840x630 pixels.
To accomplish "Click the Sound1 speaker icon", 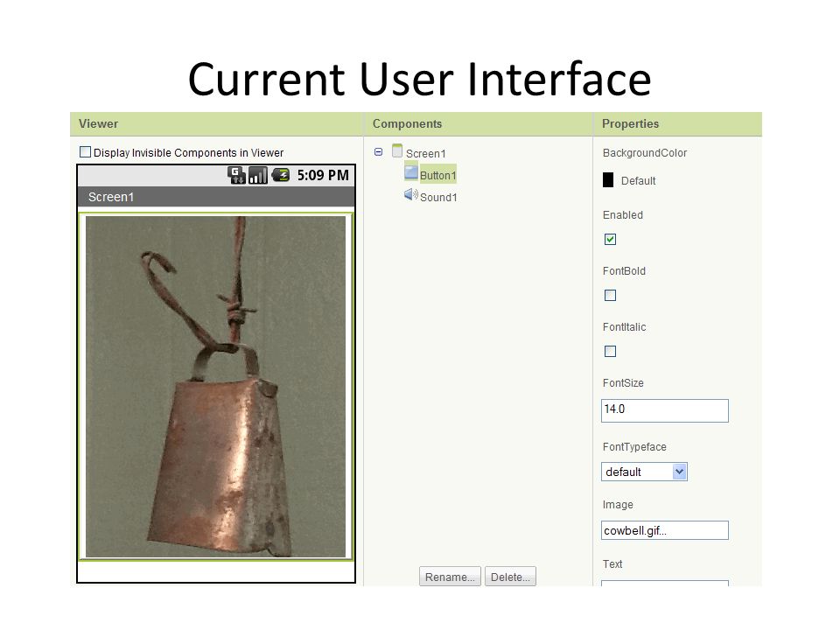I will 411,194.
